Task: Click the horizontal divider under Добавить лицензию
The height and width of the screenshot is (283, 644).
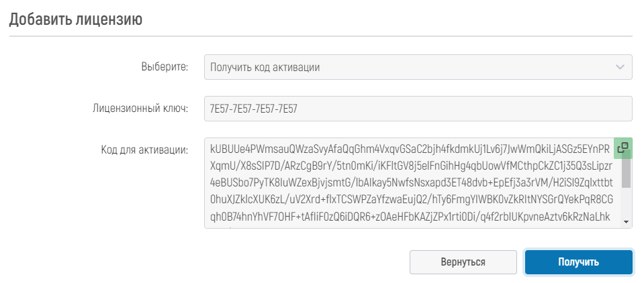Action: point(322,36)
